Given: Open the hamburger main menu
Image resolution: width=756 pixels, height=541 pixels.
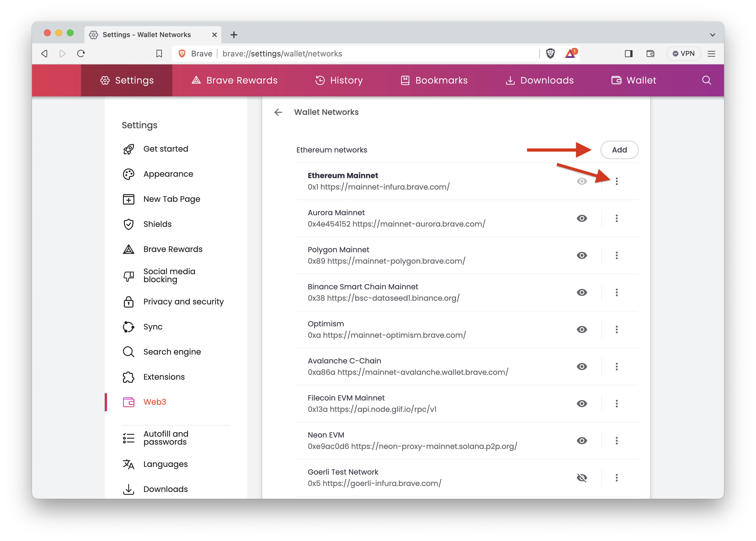Looking at the screenshot, I should (x=711, y=54).
